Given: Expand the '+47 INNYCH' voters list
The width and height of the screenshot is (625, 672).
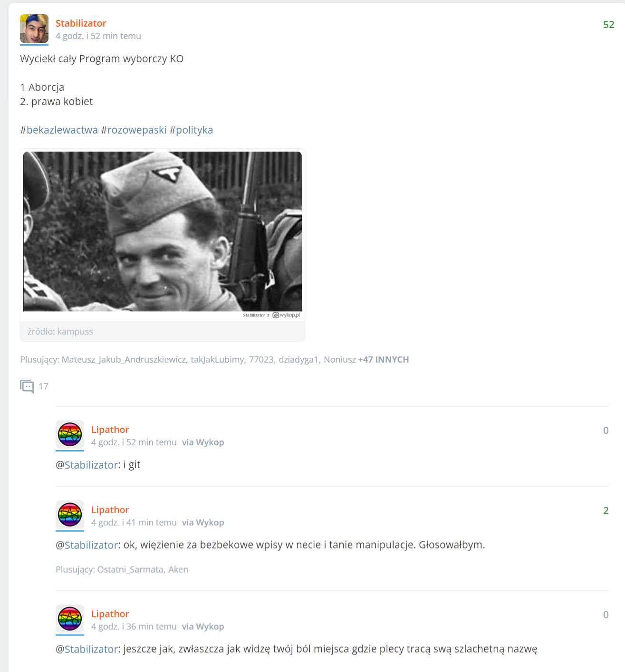Looking at the screenshot, I should tap(384, 359).
